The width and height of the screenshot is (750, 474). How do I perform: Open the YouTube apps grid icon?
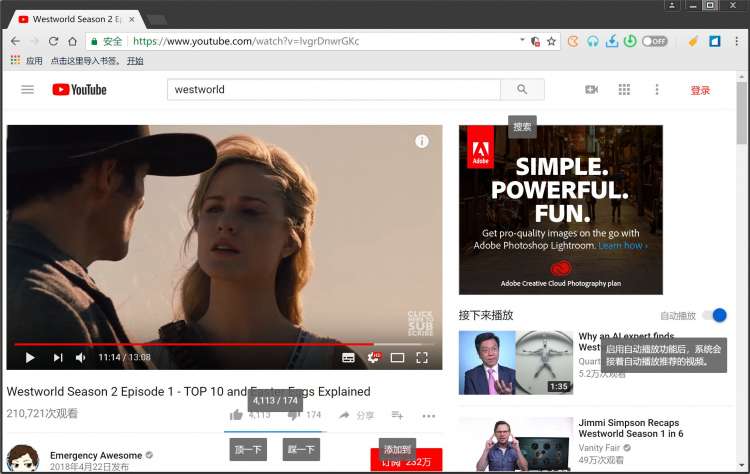[x=624, y=89]
